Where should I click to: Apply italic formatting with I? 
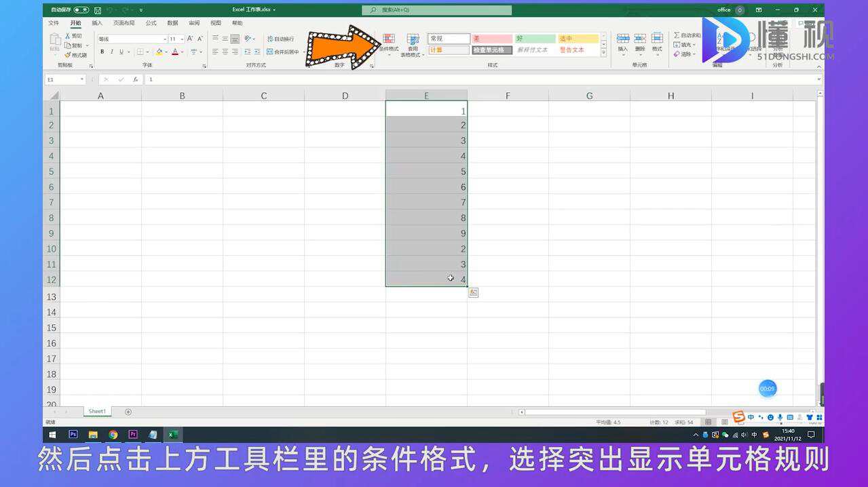[112, 52]
